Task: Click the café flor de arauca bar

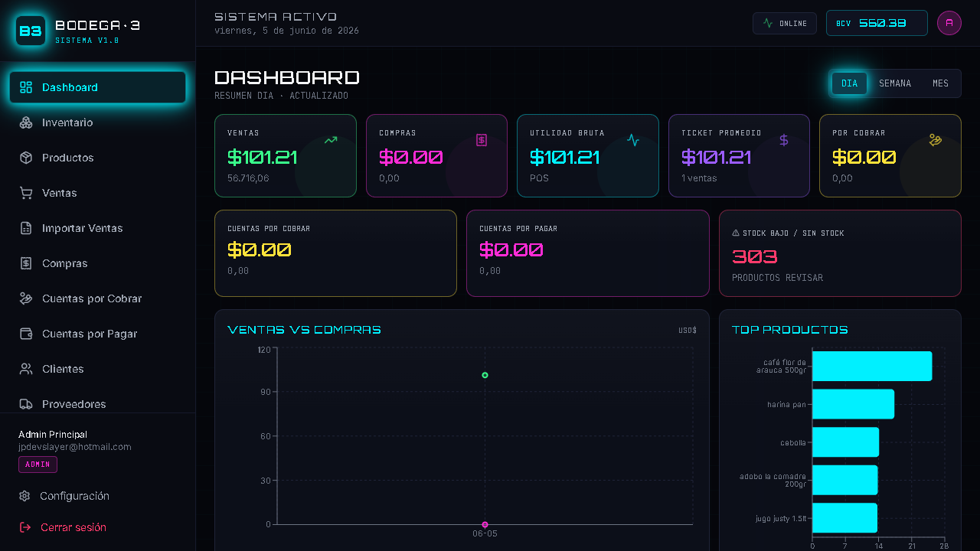Action: (872, 366)
